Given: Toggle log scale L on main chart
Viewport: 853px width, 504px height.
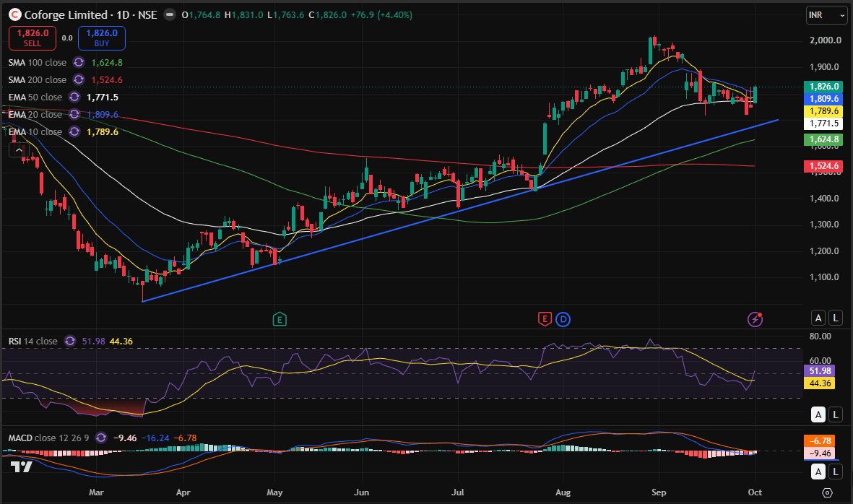Looking at the screenshot, I should (836, 318).
